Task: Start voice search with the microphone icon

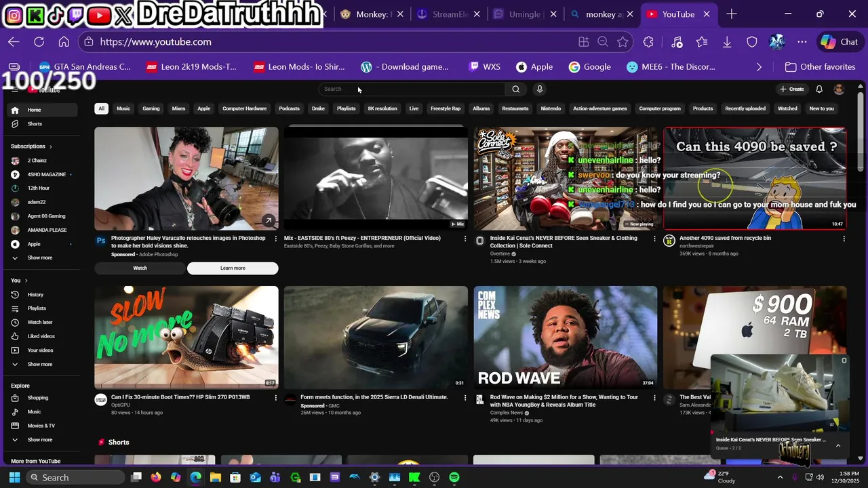Action: [540, 89]
